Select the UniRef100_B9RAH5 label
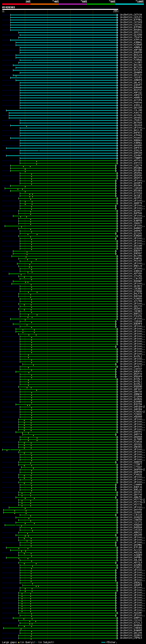The width and height of the screenshot is (146, 644). point(131,87)
